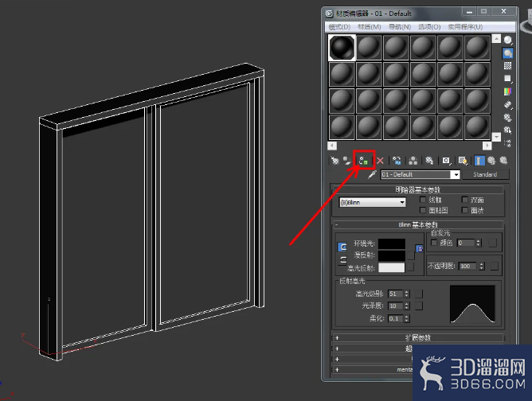Click the Put to Library icon

click(429, 161)
